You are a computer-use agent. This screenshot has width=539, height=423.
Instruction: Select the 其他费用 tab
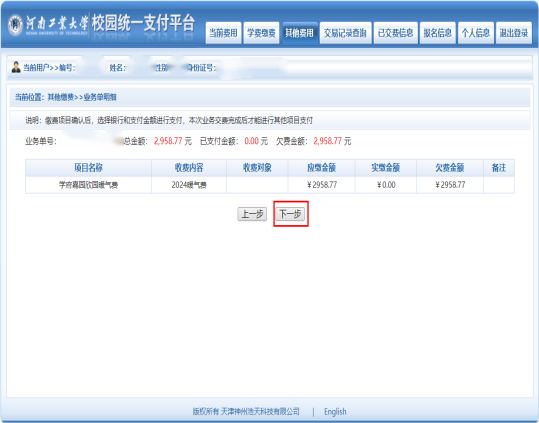pyautogui.click(x=299, y=33)
